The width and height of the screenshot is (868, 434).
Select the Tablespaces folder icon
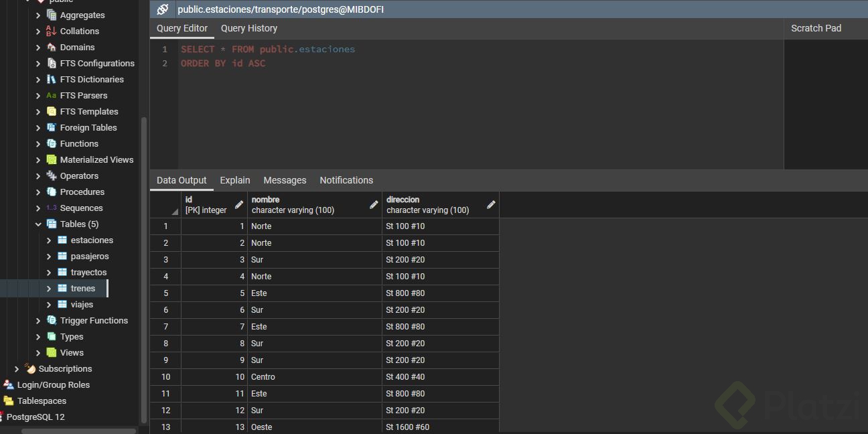point(9,401)
